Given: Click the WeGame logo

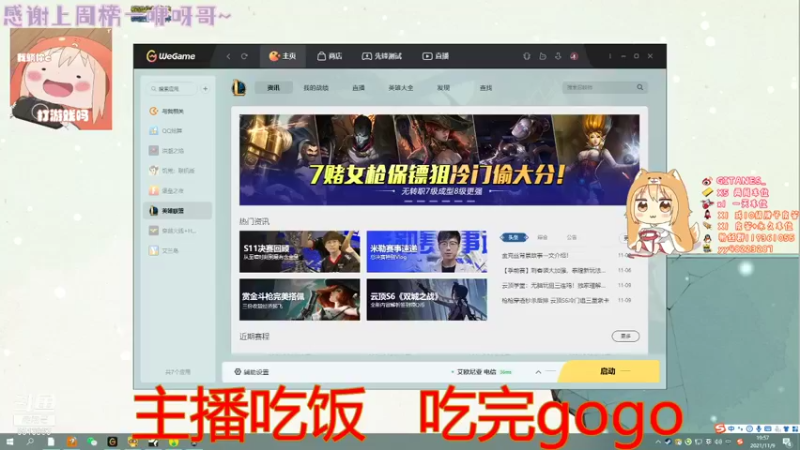Looking at the screenshot, I should point(170,56).
